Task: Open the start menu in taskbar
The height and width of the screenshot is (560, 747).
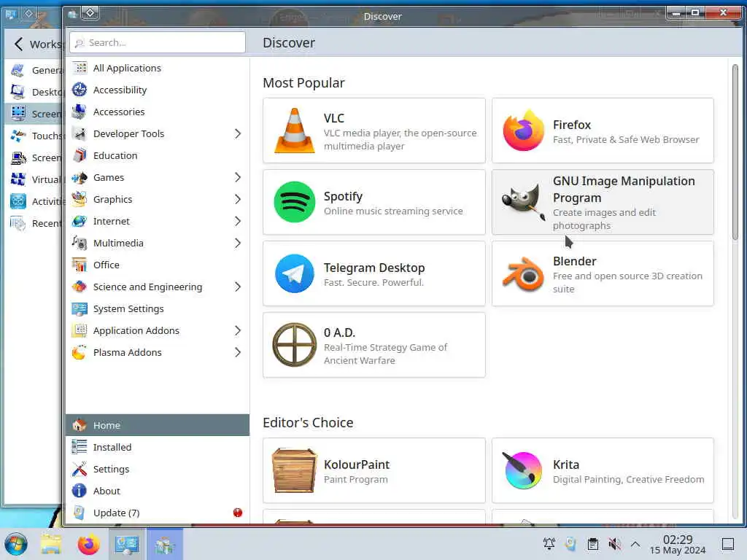Action: [16, 544]
